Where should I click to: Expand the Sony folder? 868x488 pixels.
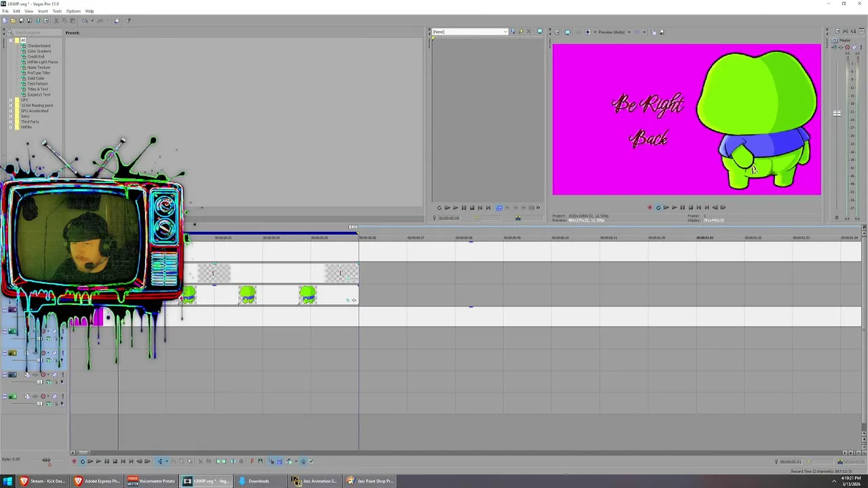[11, 117]
